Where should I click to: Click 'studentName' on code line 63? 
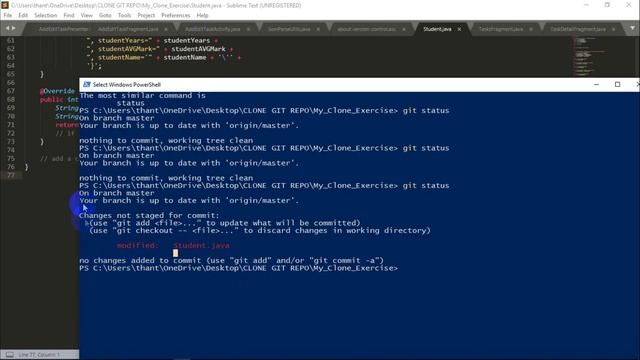[184, 58]
